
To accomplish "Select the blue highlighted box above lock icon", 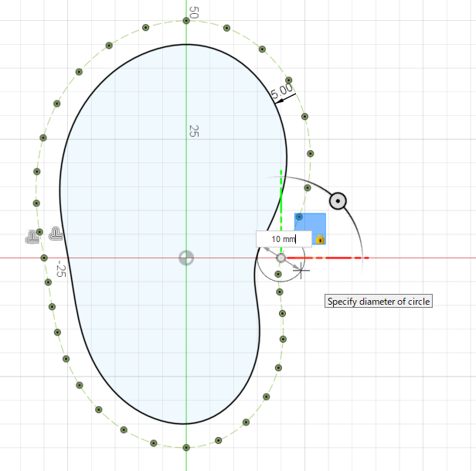I will coord(309,224).
